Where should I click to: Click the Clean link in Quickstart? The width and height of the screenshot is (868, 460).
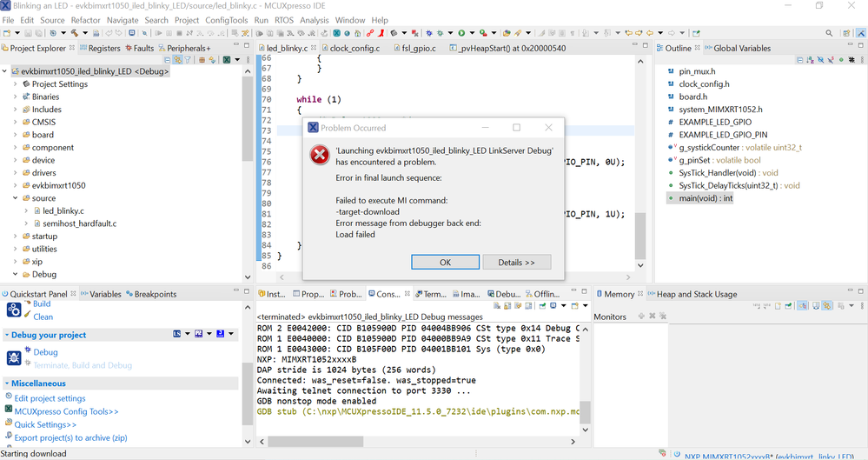click(x=43, y=317)
